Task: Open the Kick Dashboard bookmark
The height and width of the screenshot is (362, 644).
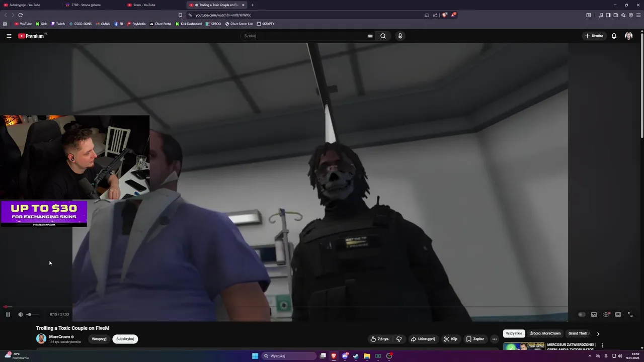Action: tap(189, 24)
